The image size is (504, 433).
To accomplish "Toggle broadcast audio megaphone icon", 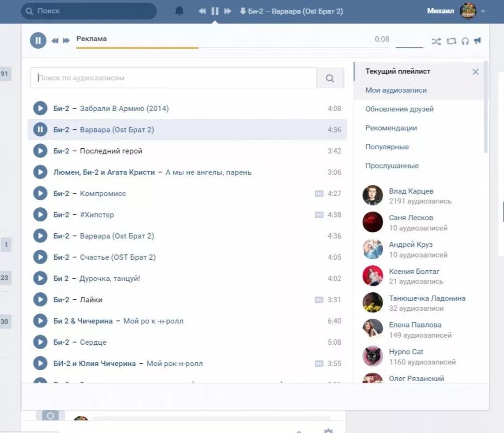I will [x=478, y=41].
